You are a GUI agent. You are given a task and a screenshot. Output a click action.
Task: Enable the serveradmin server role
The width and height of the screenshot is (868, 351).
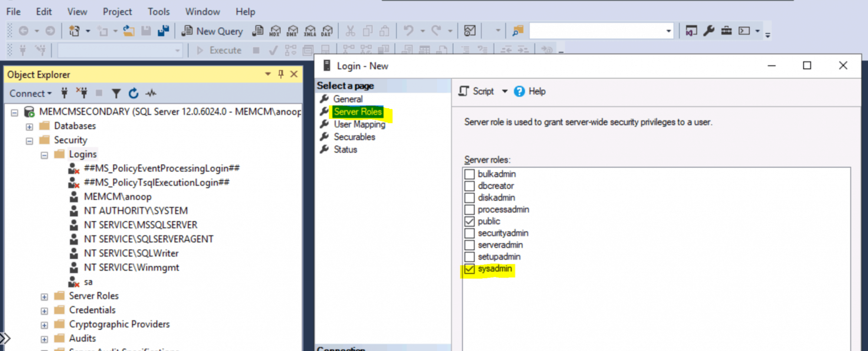click(x=469, y=245)
